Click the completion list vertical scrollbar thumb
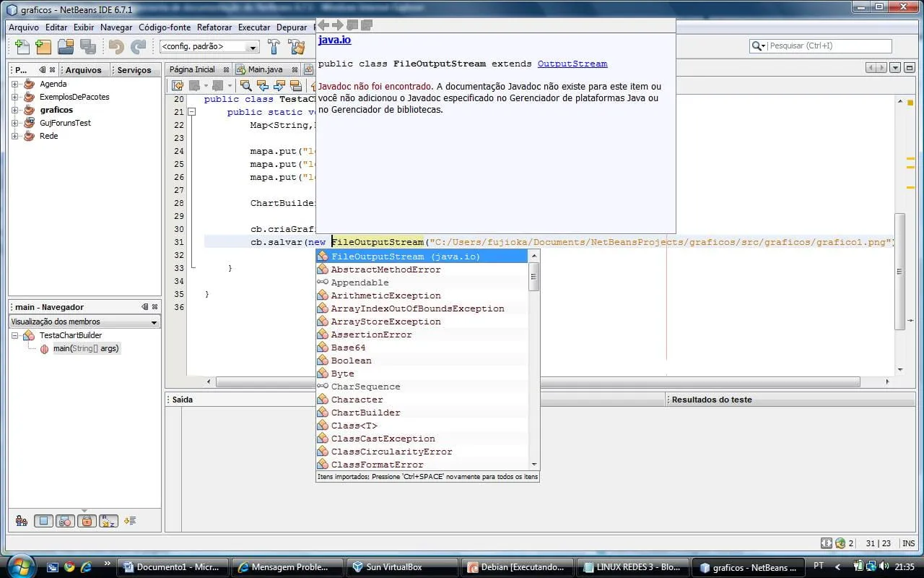The image size is (924, 578). 534,277
